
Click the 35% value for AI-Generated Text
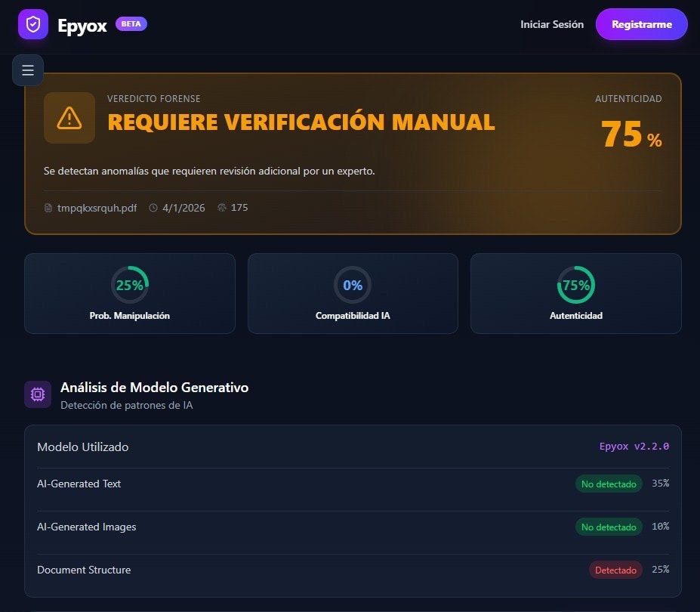tap(660, 484)
